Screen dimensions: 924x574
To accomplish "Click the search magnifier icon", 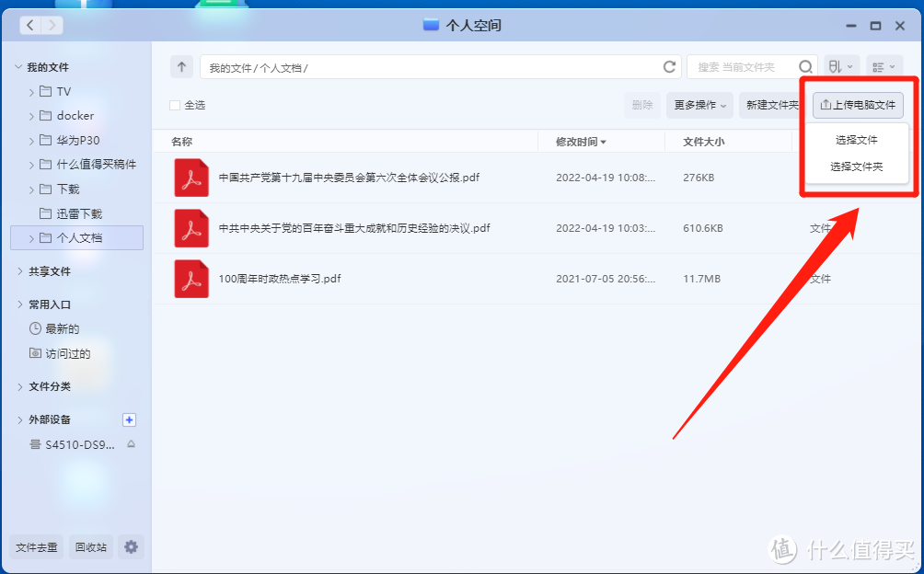I will (805, 67).
